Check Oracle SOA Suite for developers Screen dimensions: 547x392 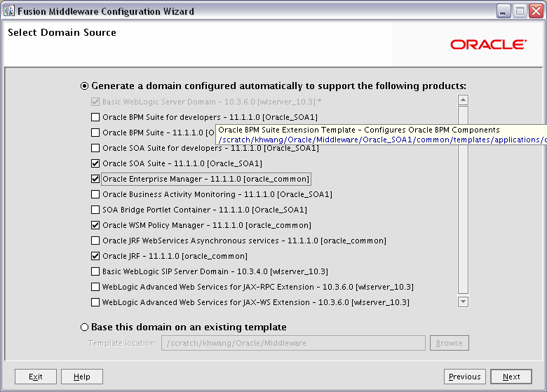tap(95, 148)
